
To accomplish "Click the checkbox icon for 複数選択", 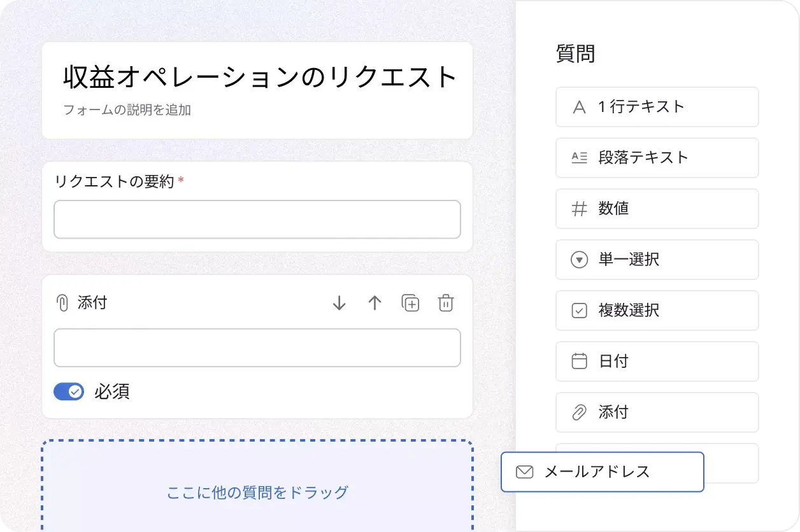I will [x=579, y=311].
